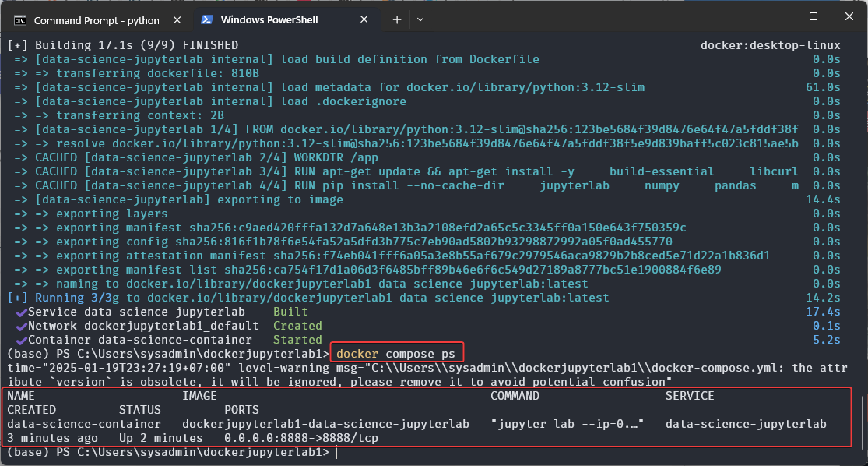Click the 'Building 17.1s (9/9) FINISHED' line
Viewport: 868px width, 466px height.
(x=123, y=45)
